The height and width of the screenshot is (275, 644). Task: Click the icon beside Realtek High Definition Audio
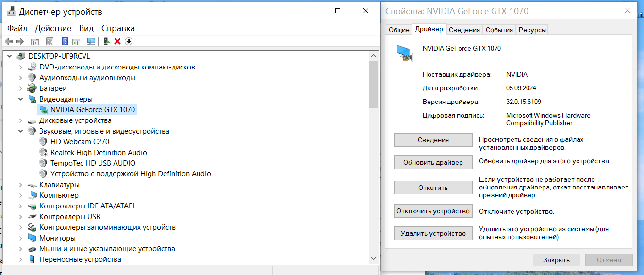(x=43, y=153)
